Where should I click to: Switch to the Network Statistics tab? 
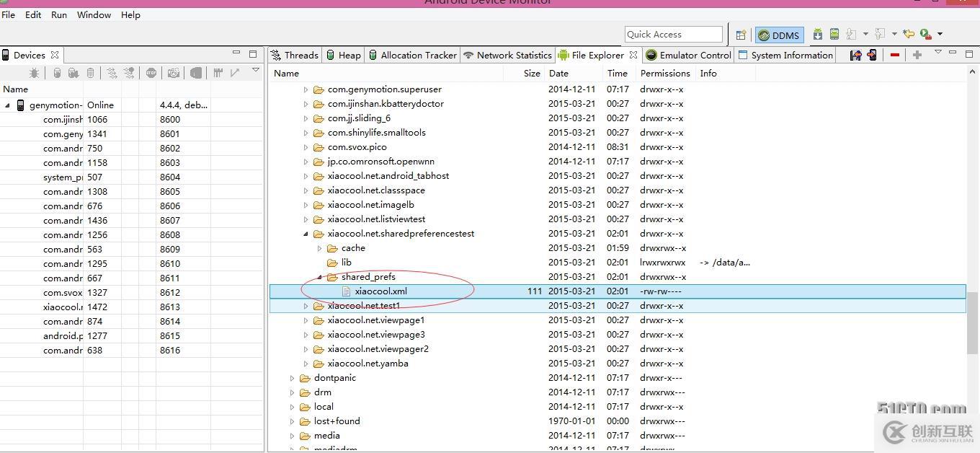(x=507, y=55)
